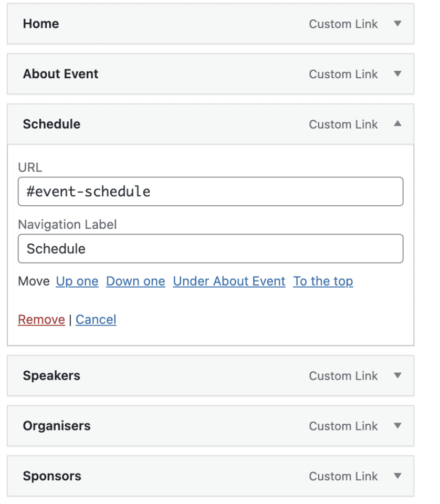This screenshot has width=440, height=504.
Task: Click the Schedule menu item header
Action: pos(158,124)
